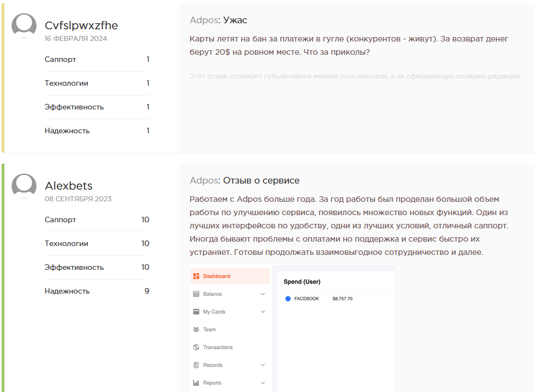
Task: Click the Transactions dollar icon
Action: pos(196,347)
